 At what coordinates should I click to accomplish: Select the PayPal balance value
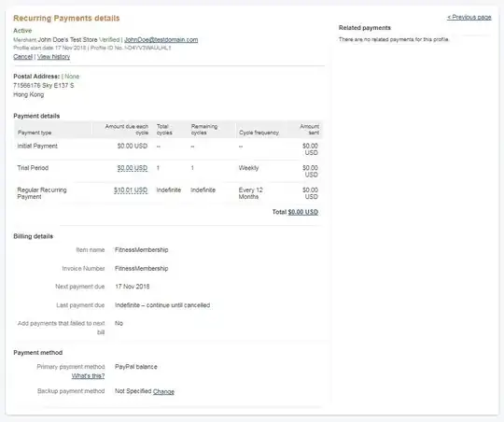(x=136, y=367)
